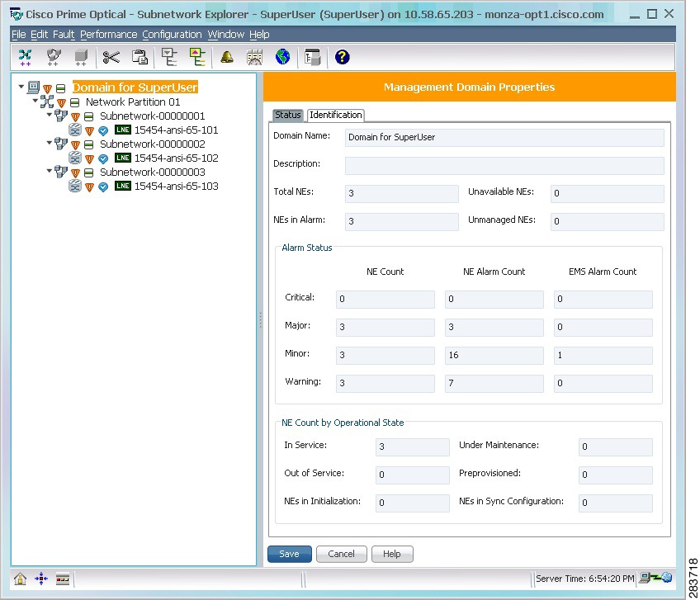The height and width of the screenshot is (600, 700).
Task: Click the subnetwork icon next to Subnetwork-00000002
Action: pyautogui.click(x=61, y=144)
